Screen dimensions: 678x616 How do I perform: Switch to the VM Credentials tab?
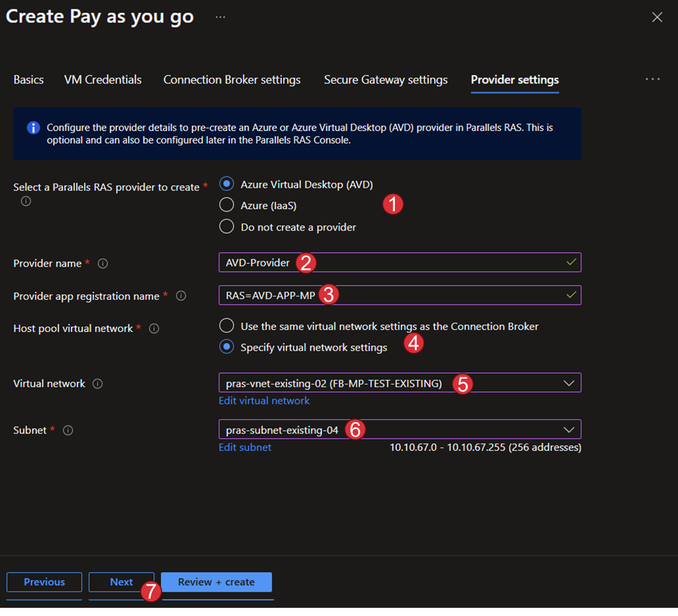pyautogui.click(x=103, y=80)
